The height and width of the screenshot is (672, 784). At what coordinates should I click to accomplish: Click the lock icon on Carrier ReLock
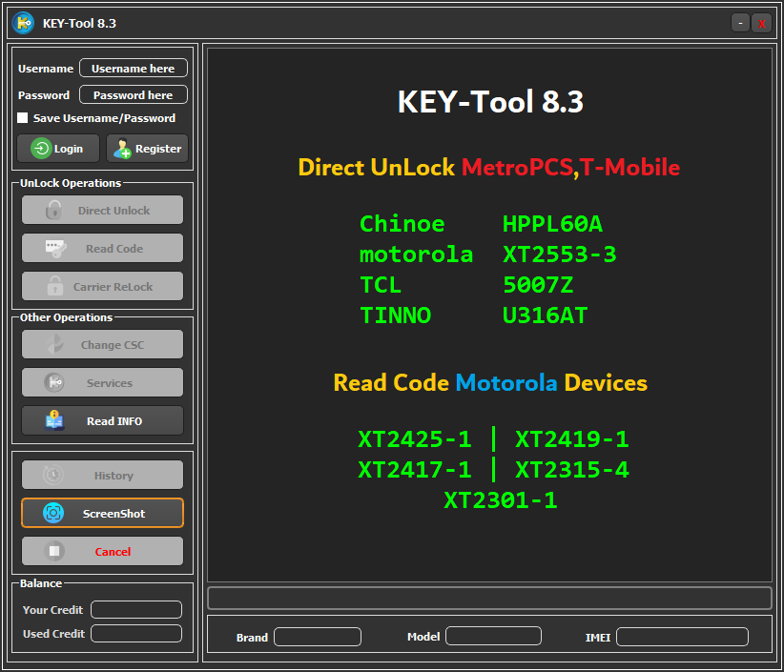tap(55, 286)
